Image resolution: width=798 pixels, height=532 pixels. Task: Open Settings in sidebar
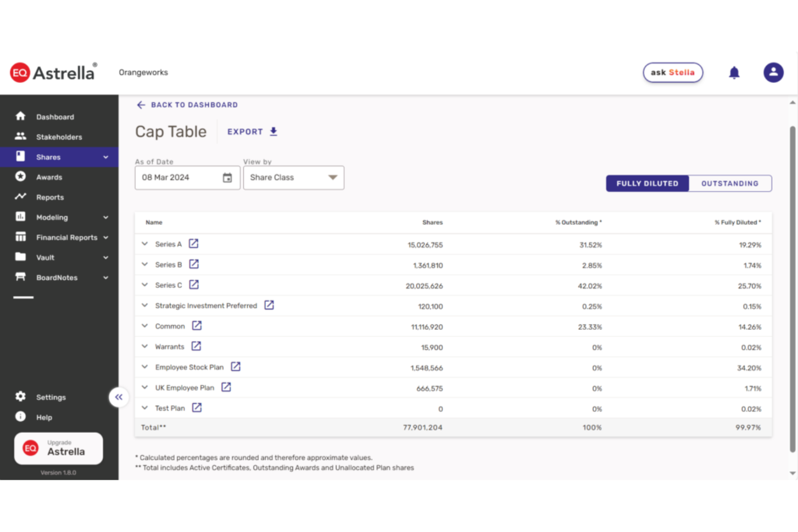[x=51, y=397]
